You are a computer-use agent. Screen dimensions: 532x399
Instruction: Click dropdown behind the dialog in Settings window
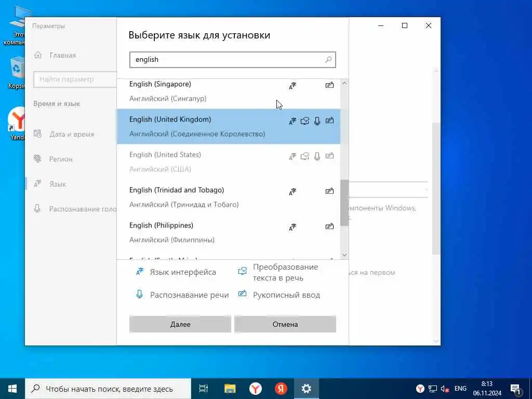[x=389, y=190]
